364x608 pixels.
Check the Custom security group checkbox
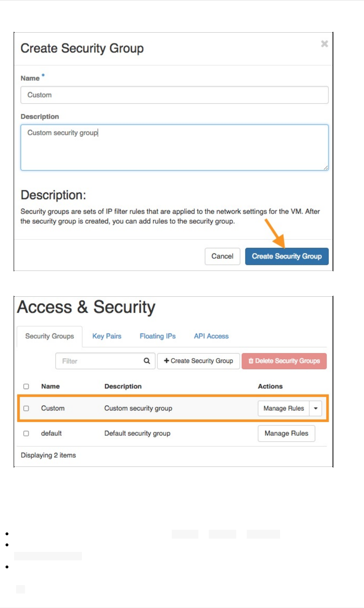point(26,408)
